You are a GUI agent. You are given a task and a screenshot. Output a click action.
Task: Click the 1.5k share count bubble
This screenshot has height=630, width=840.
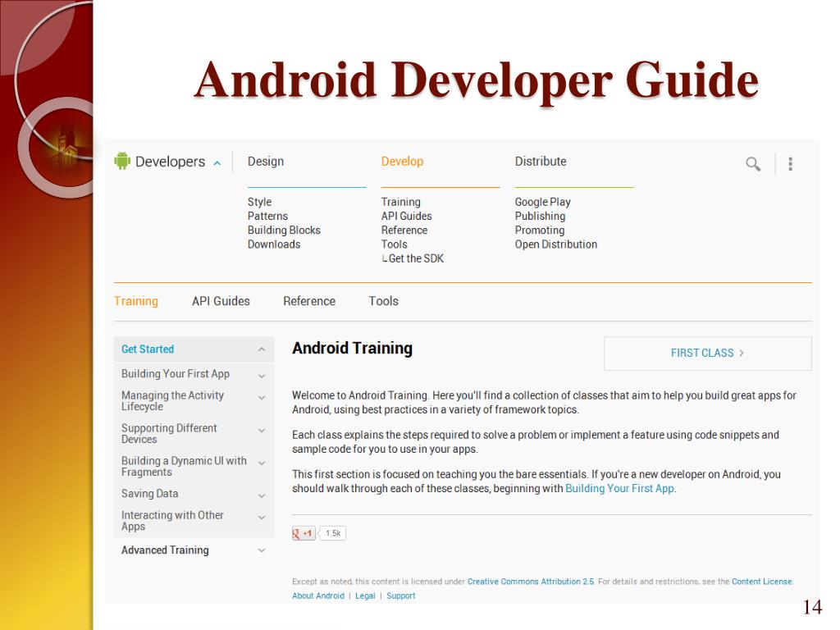click(333, 533)
